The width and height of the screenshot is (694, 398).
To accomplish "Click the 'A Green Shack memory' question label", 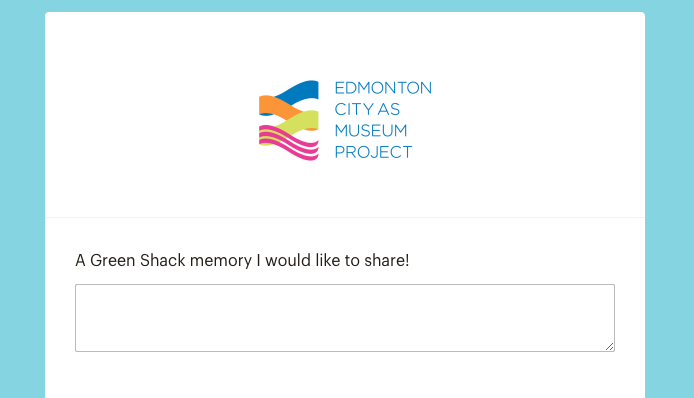I will pos(242,260).
